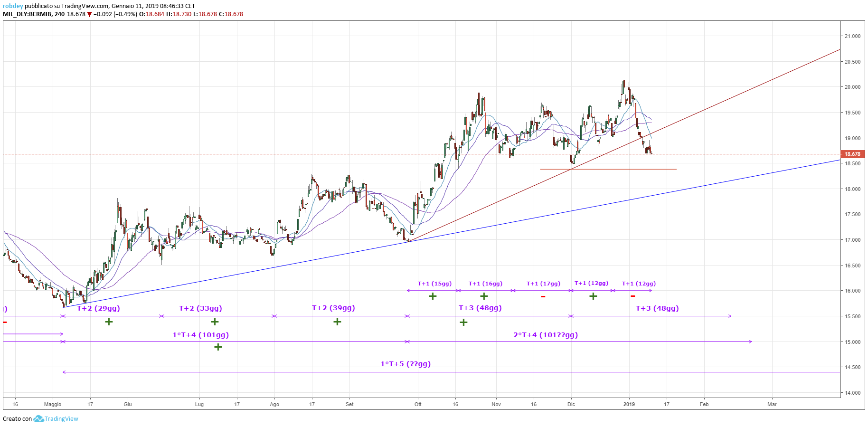Click the 20.000 price axis label
The image size is (868, 427).
(x=852, y=87)
